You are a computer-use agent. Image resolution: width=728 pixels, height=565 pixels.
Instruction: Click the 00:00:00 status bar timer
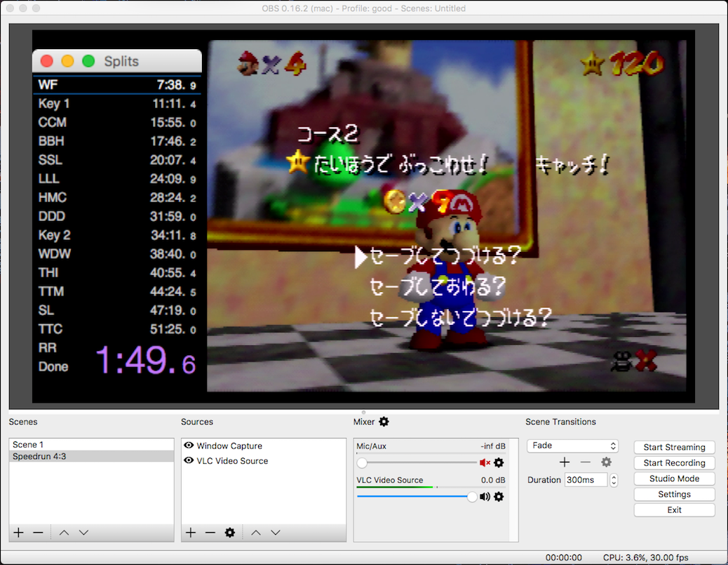point(564,557)
